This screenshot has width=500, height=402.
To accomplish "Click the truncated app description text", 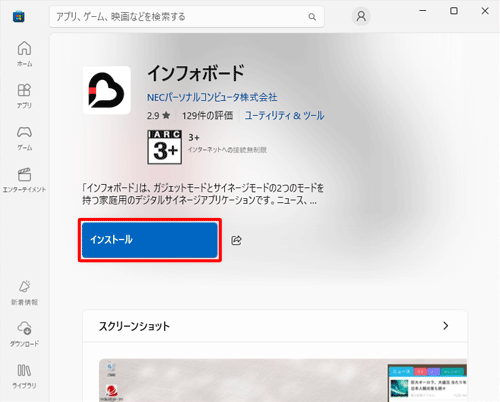I will pos(203,194).
